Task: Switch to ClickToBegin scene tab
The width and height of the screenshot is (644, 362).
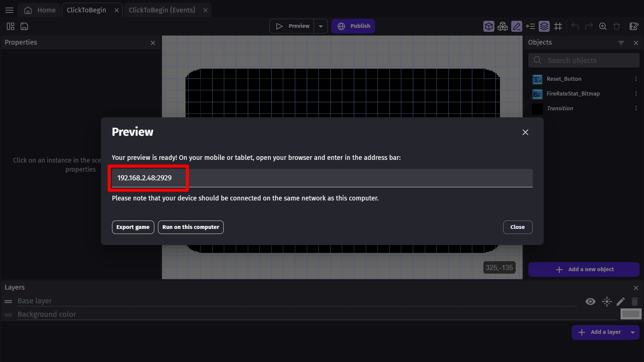Action: pyautogui.click(x=86, y=10)
